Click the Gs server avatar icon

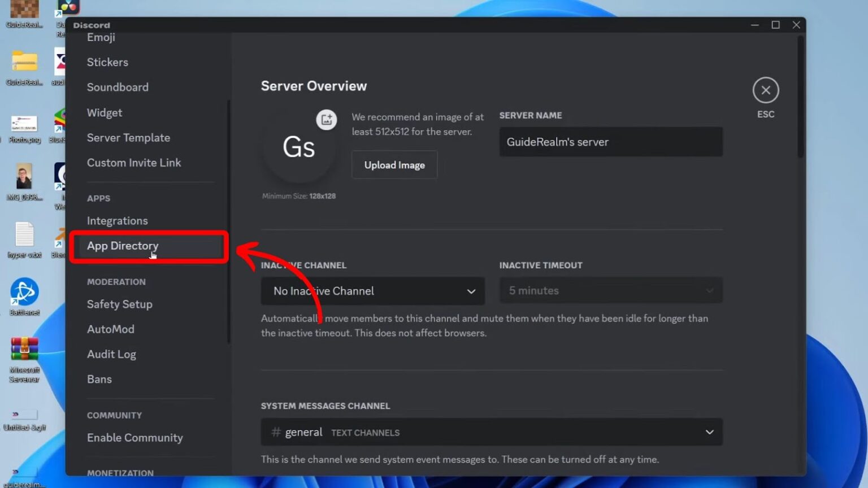click(298, 147)
